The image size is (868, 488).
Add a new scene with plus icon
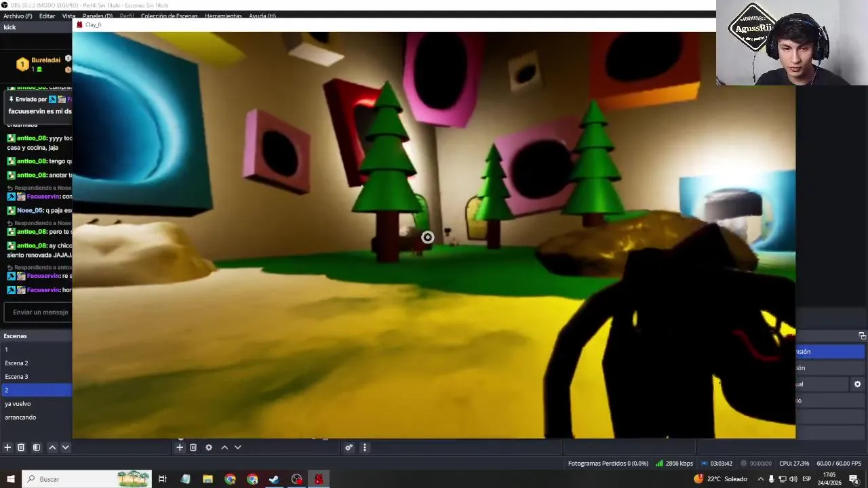(x=7, y=447)
